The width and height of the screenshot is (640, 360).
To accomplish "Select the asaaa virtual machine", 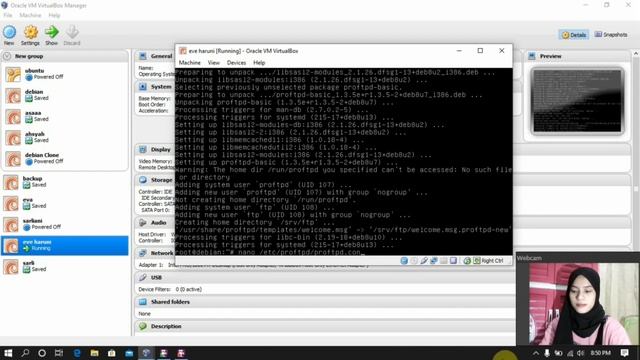I will pos(65,117).
